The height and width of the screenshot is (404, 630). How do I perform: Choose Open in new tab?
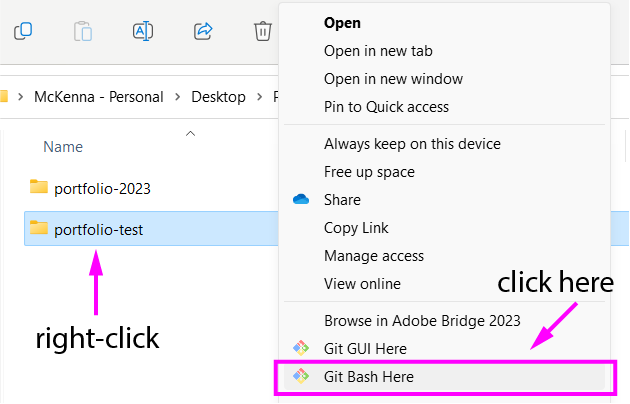(378, 51)
